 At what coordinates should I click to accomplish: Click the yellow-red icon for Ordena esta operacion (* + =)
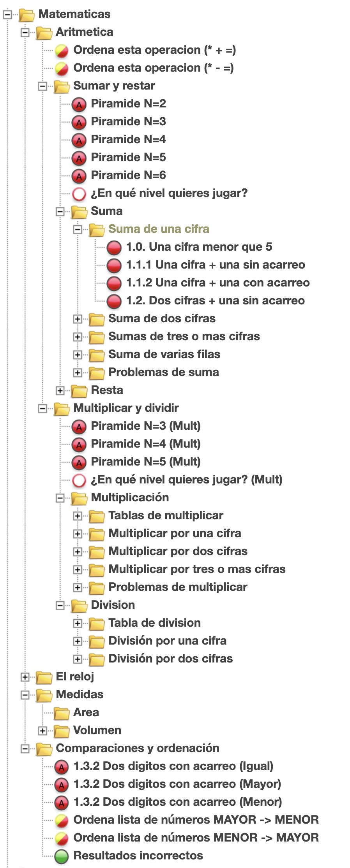tap(62, 50)
